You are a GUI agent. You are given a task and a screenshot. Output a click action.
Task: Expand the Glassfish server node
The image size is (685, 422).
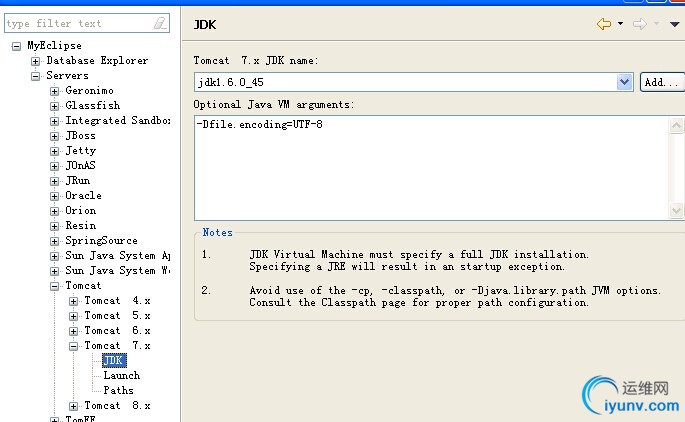[x=54, y=106]
